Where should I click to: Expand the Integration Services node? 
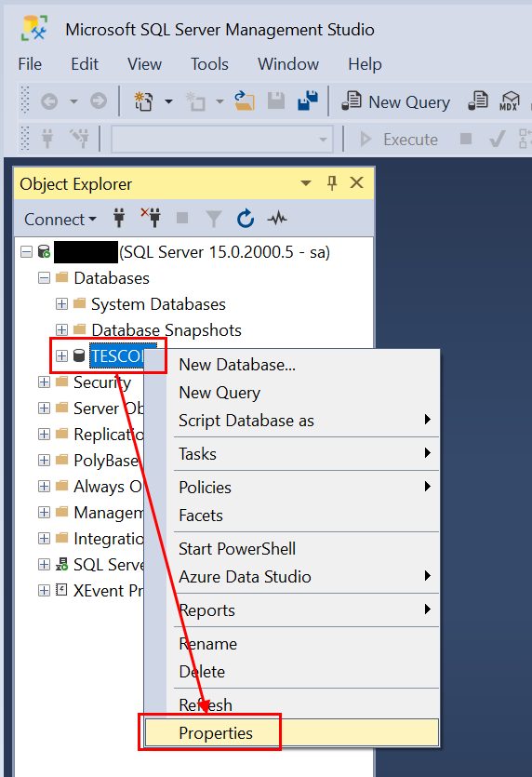(44, 539)
